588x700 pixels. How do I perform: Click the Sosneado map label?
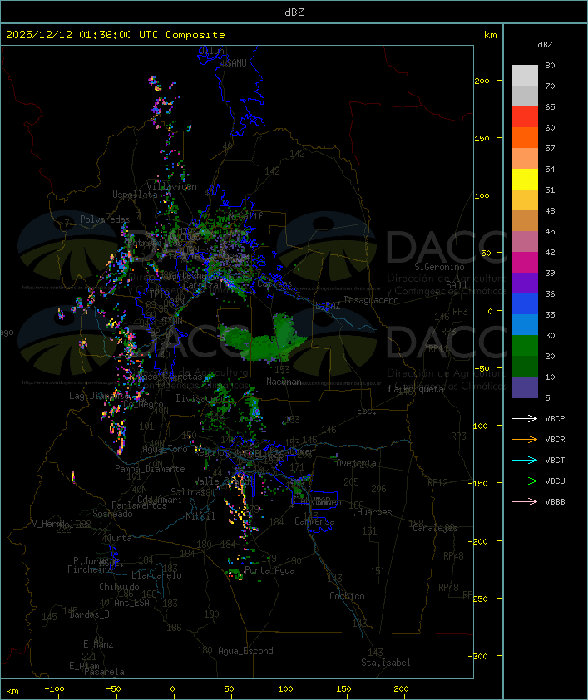(x=112, y=514)
